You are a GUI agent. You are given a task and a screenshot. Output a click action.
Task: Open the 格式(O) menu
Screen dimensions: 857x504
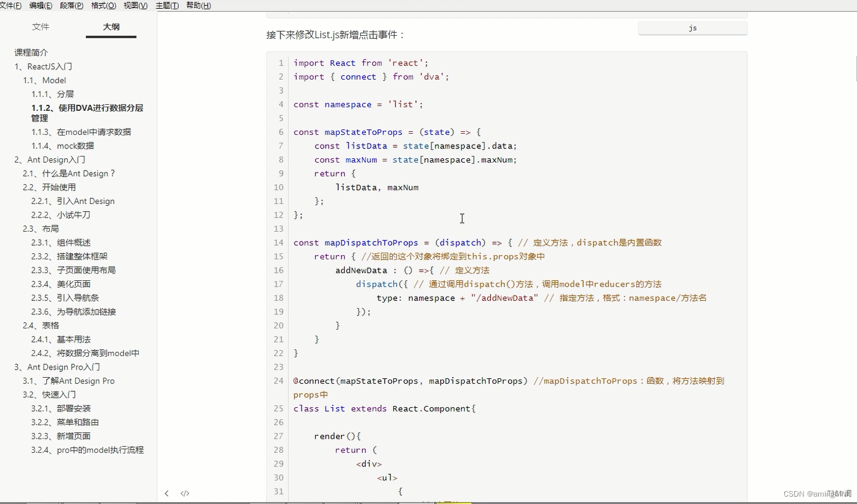(x=103, y=6)
